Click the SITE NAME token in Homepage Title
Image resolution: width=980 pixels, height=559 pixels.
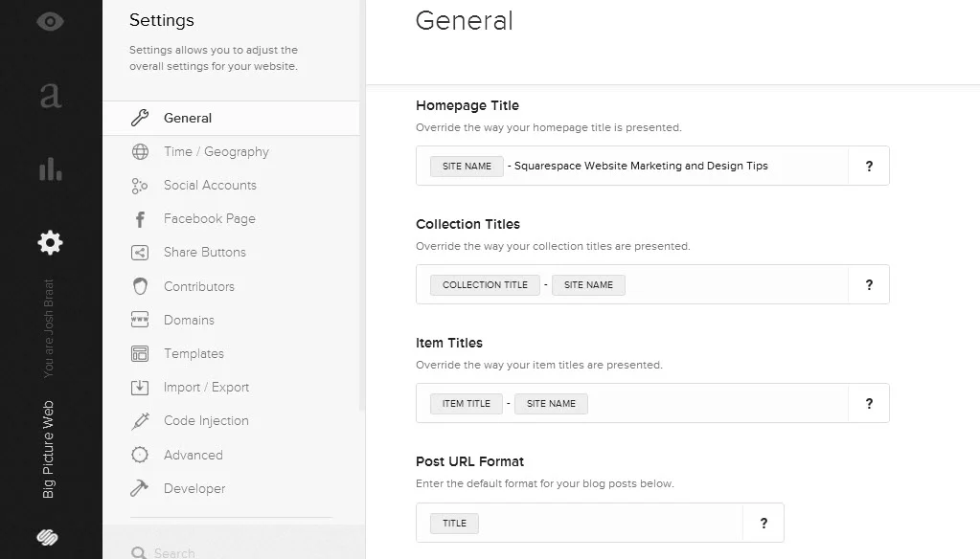pos(466,166)
